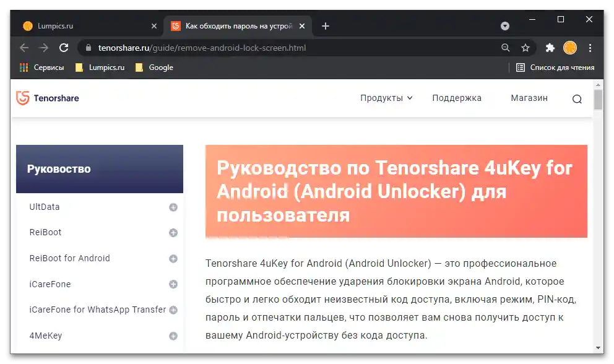This screenshot has width=614, height=364.
Task: Click the site search magnifier icon
Action: coord(577,99)
